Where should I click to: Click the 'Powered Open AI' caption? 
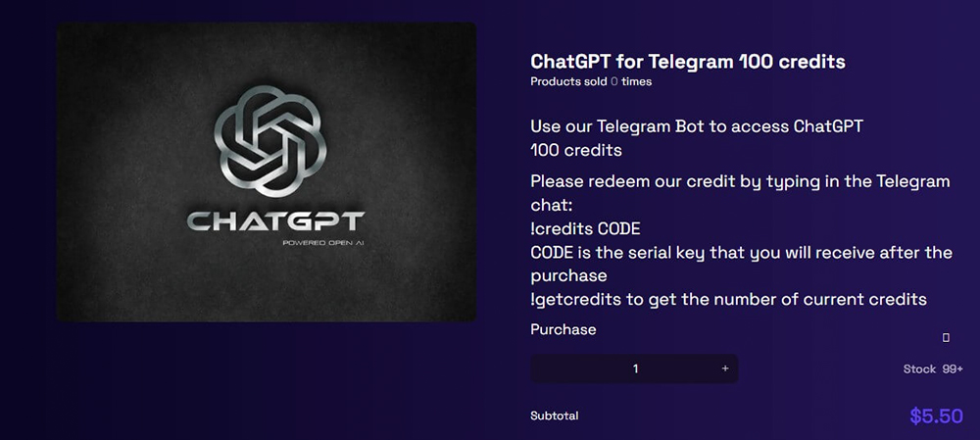(x=322, y=242)
